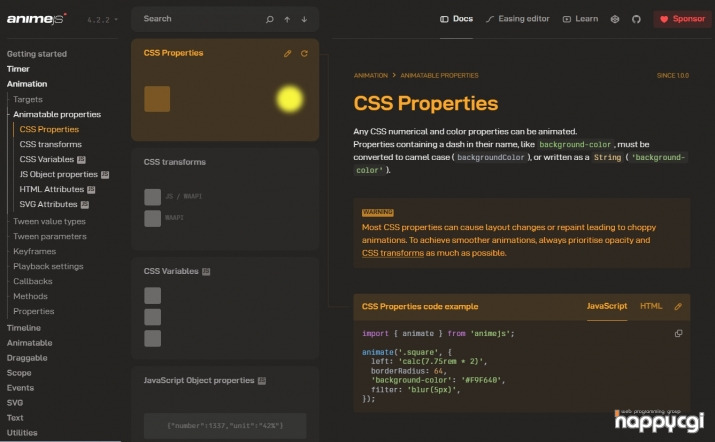Go to previous search result arrow
The height and width of the screenshot is (442, 715).
pyautogui.click(x=287, y=19)
